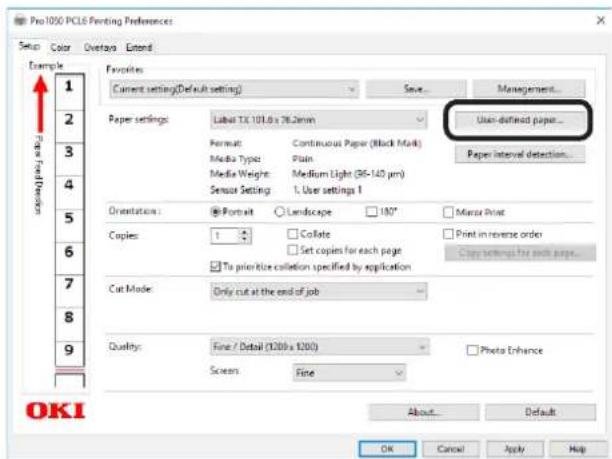The height and width of the screenshot is (459, 612).
Task: Tick the Collate checkbox
Action: point(293,234)
